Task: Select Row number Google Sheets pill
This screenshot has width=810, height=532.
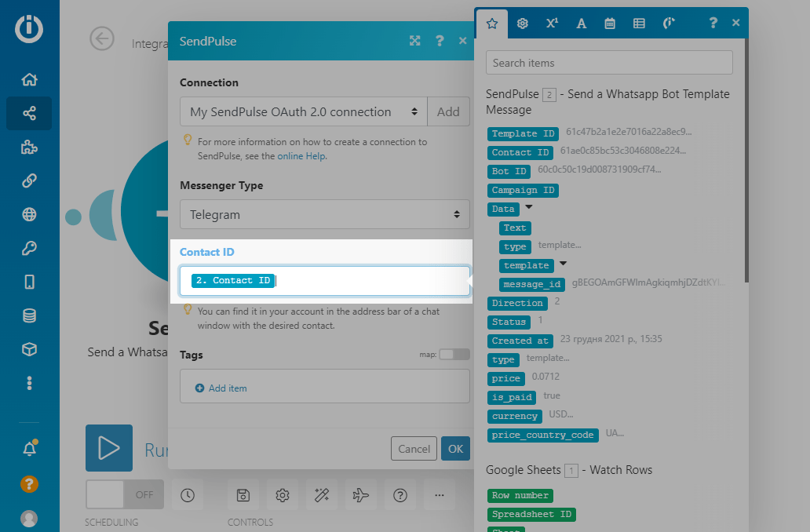Action: [x=520, y=496]
